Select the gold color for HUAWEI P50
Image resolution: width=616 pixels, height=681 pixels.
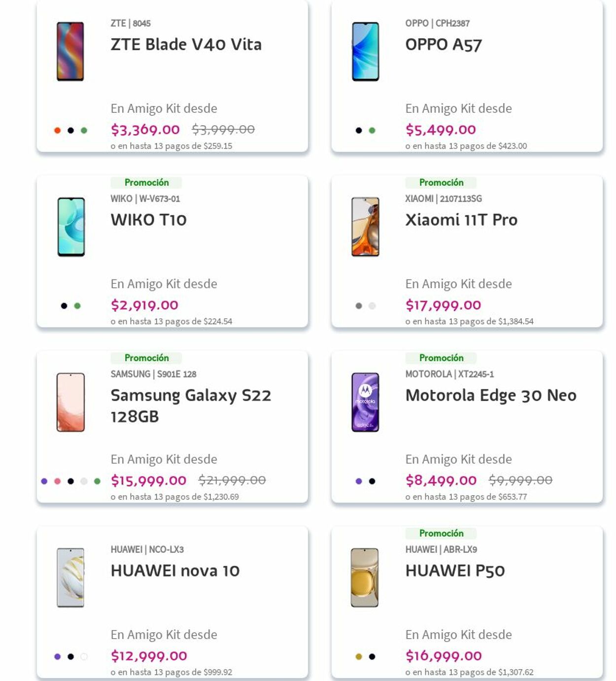point(359,656)
